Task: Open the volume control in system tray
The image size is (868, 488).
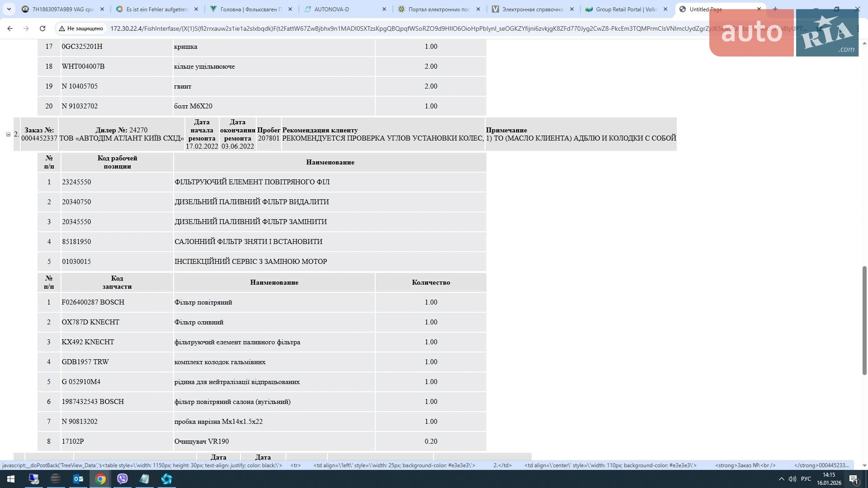Action: 793,479
